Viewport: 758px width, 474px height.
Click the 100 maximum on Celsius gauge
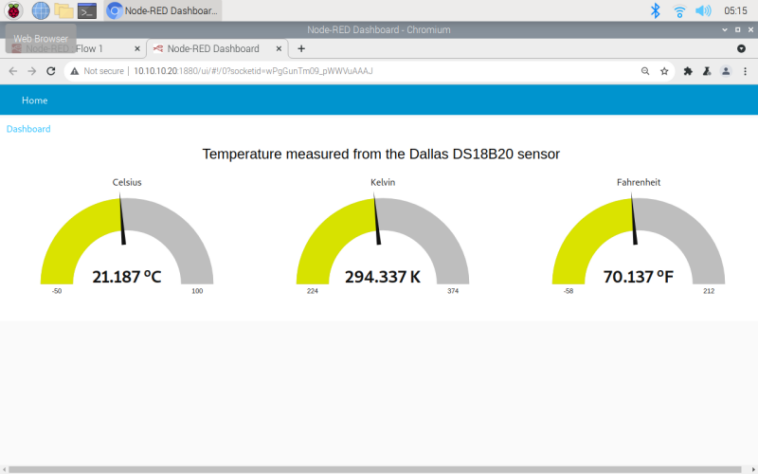(197, 291)
